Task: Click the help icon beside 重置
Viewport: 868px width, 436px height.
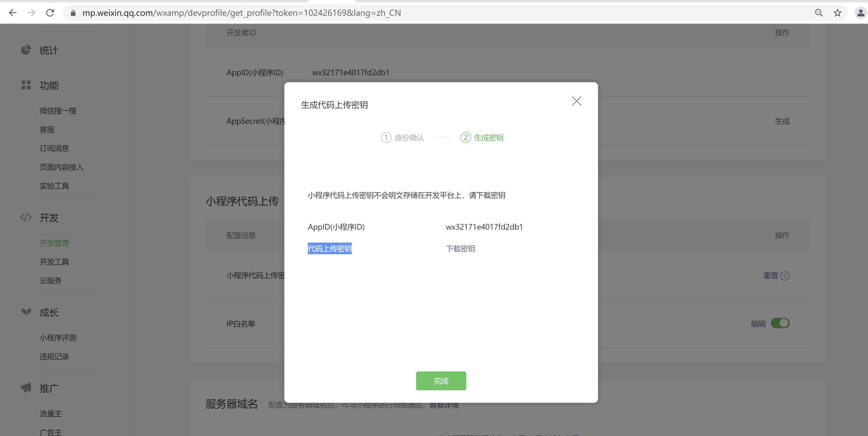Action: (785, 276)
